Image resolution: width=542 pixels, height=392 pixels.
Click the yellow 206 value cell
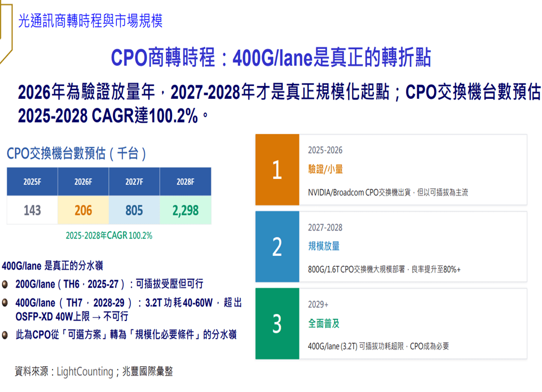(x=84, y=210)
